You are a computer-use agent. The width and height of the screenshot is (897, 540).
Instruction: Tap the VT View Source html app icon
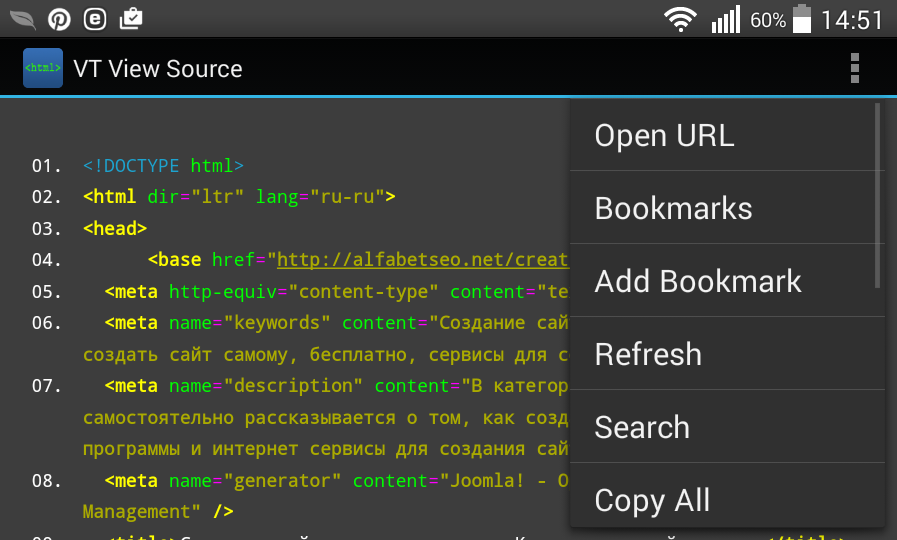pos(43,68)
